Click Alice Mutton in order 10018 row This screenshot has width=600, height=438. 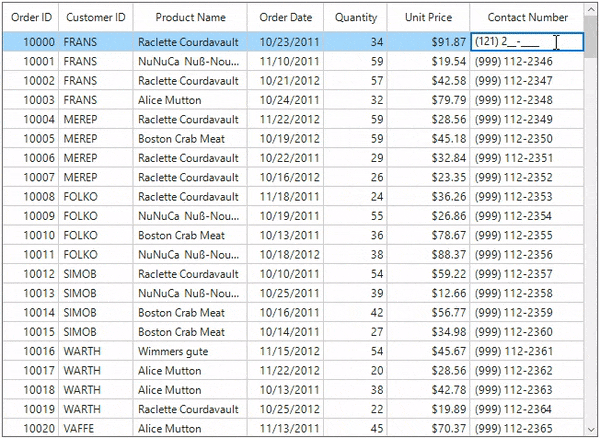[x=190, y=390]
